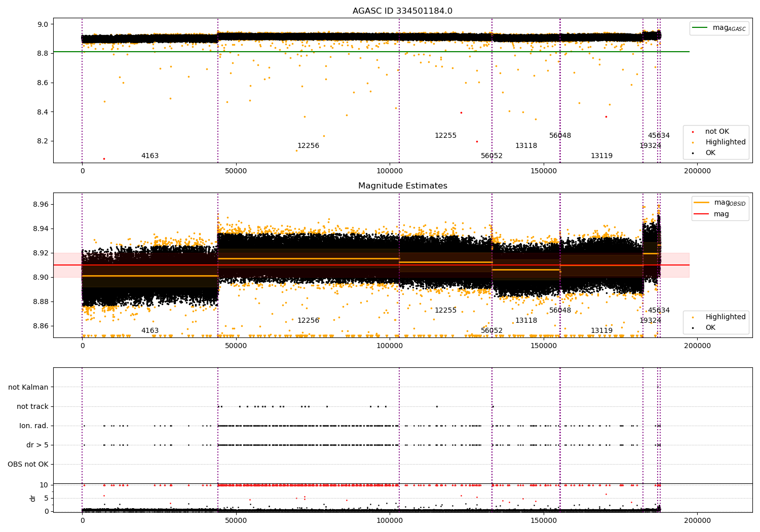
Task: Click the 9.0 y-axis tick label
Action: pos(43,24)
